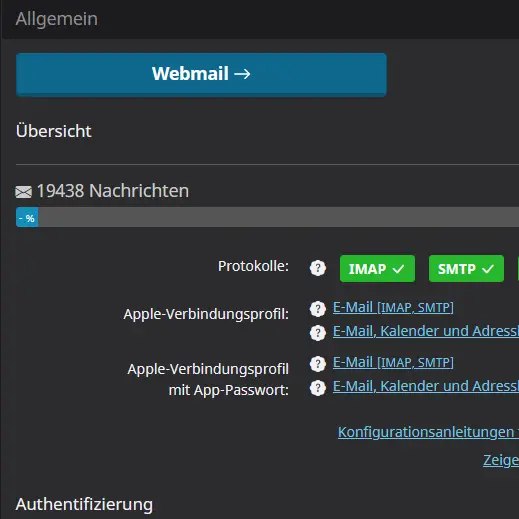519x519 pixels.
Task: Open help for Apple-Verbindungsprofil E-Mail [IMAP, SMTP]
Action: point(318,309)
